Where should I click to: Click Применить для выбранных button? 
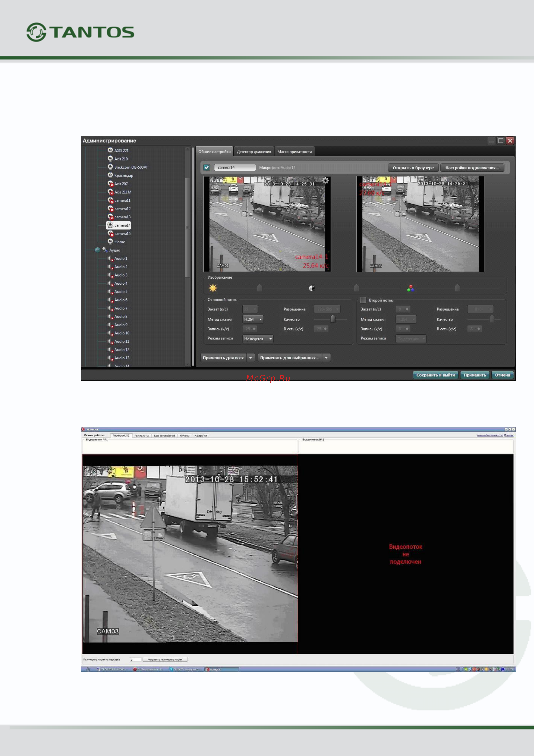pyautogui.click(x=290, y=358)
